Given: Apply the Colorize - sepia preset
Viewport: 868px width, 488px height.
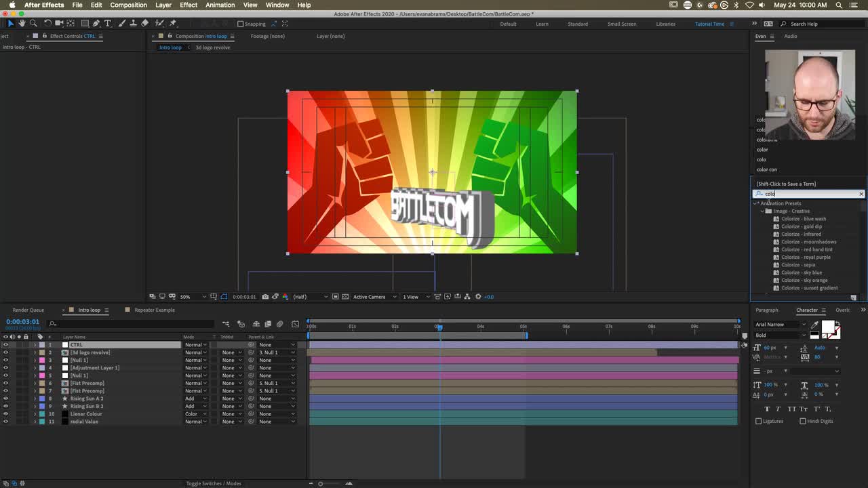Looking at the screenshot, I should pyautogui.click(x=798, y=265).
